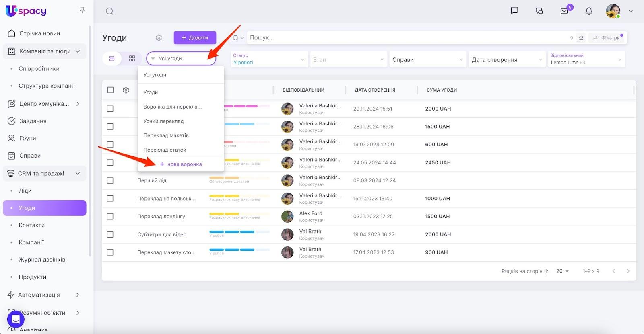Open the mail inbox icon with badge
The image size is (644, 334).
[564, 11]
